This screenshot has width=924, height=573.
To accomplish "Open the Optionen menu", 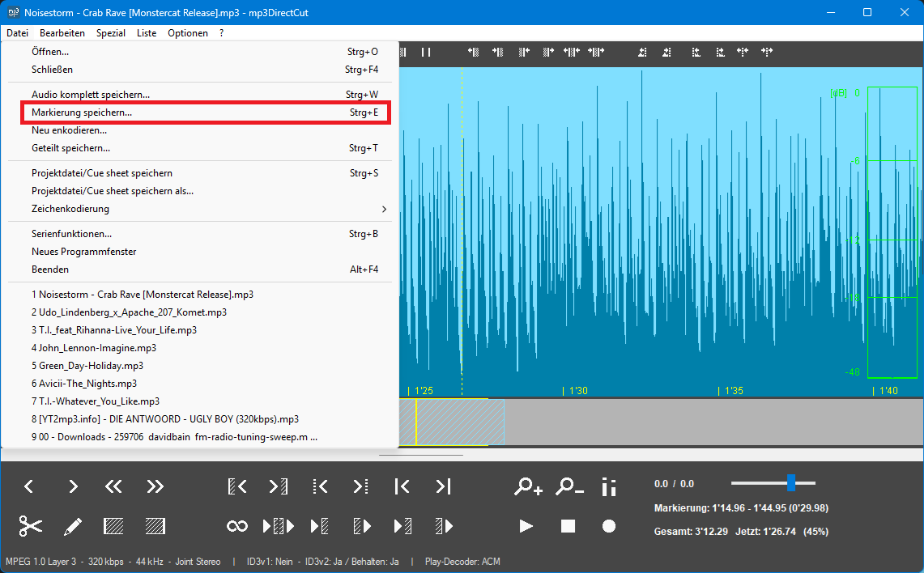I will click(188, 32).
